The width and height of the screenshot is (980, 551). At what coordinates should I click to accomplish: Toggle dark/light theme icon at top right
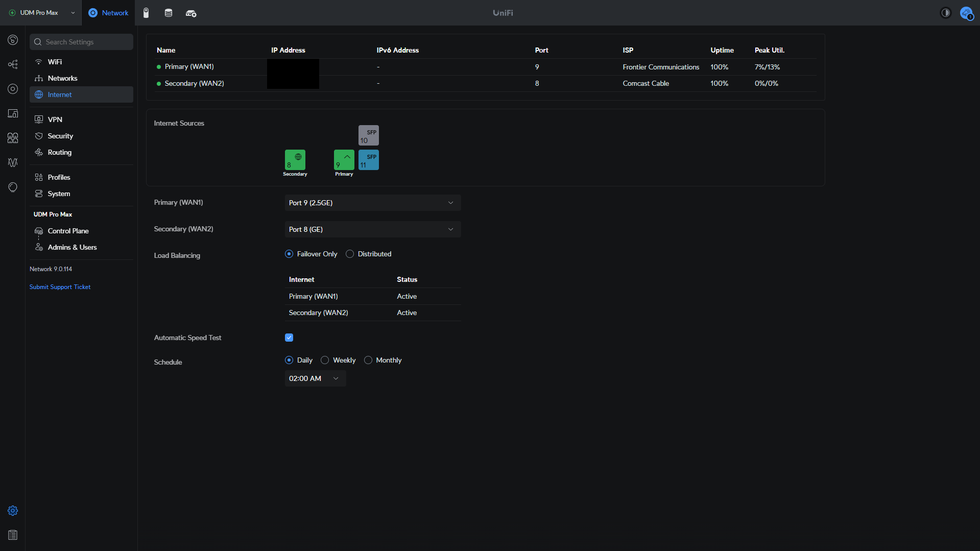coord(946,13)
